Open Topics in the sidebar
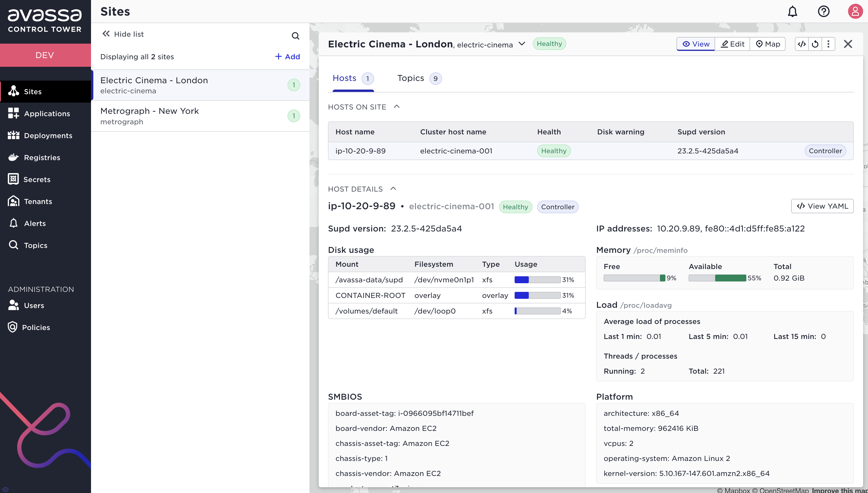The height and width of the screenshot is (493, 868). 45,245
